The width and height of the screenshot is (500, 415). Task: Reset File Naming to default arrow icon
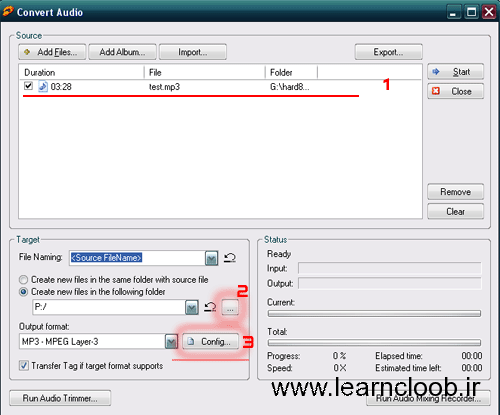(x=230, y=258)
